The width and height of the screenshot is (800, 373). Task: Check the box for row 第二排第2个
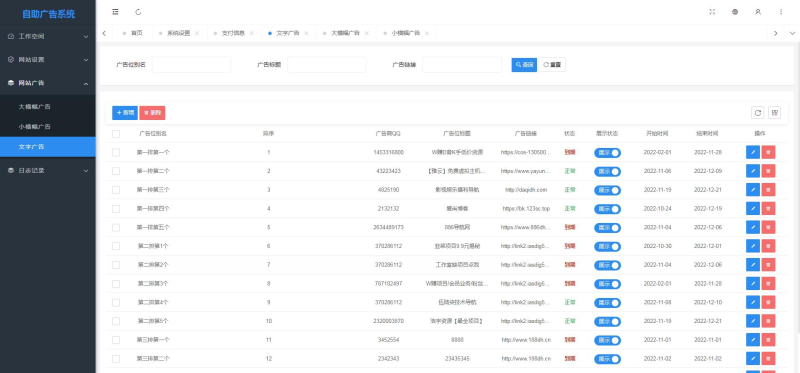116,265
